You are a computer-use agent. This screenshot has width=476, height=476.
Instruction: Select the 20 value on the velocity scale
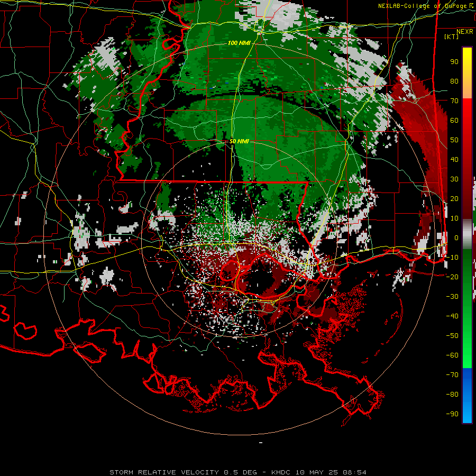coord(454,198)
